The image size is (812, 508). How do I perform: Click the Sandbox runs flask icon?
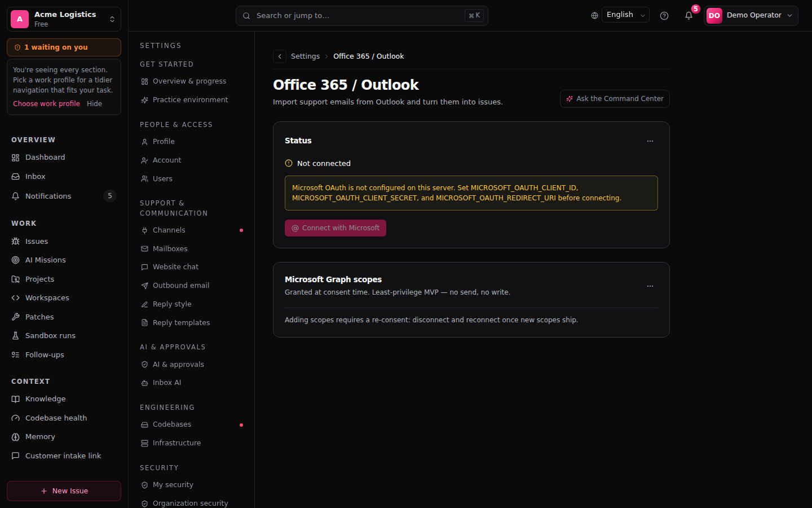(x=16, y=336)
